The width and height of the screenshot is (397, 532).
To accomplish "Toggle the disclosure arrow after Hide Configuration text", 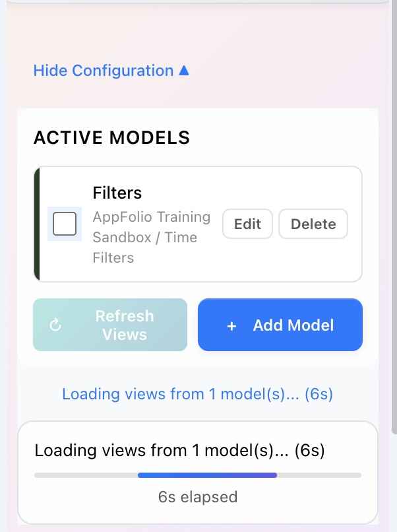I will tap(183, 70).
